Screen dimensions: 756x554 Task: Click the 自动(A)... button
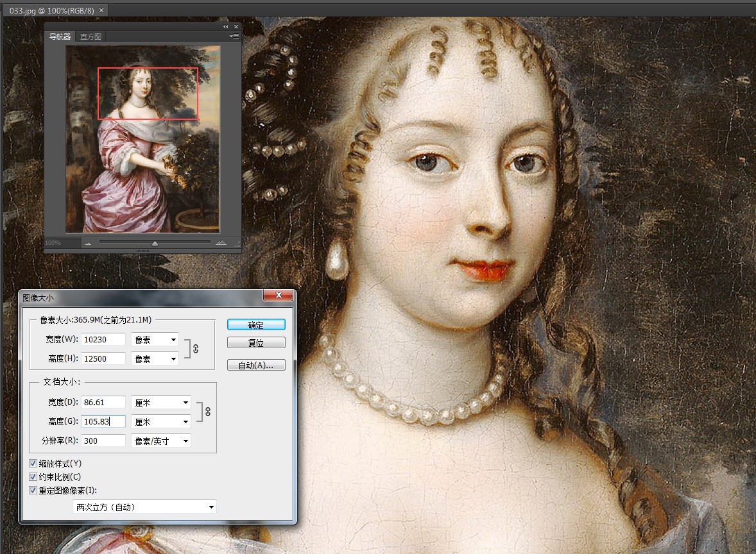point(256,365)
